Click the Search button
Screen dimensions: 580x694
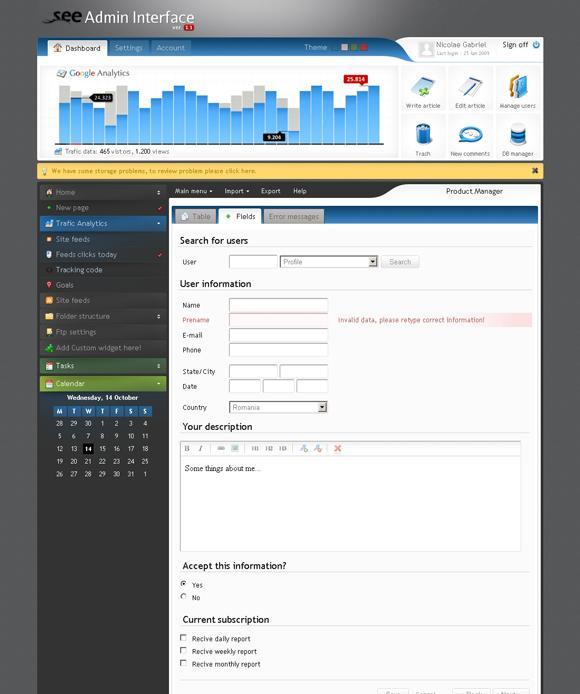pos(400,262)
